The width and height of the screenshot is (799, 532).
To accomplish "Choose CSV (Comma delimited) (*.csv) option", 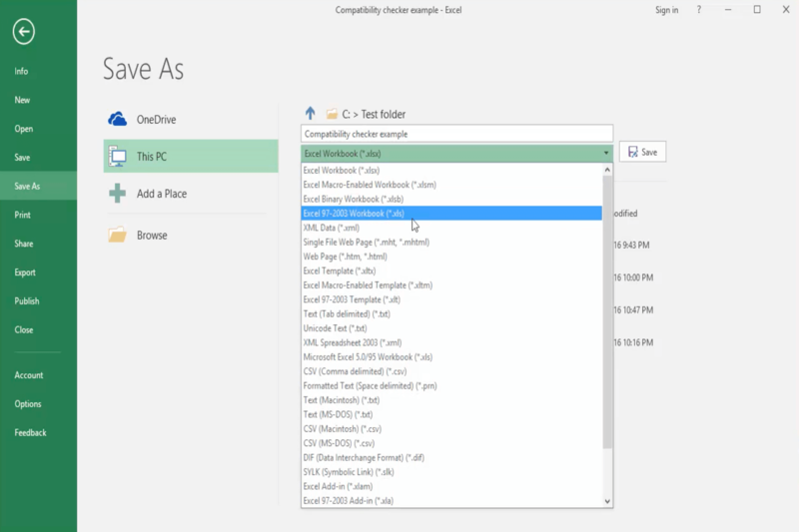I will tap(355, 371).
